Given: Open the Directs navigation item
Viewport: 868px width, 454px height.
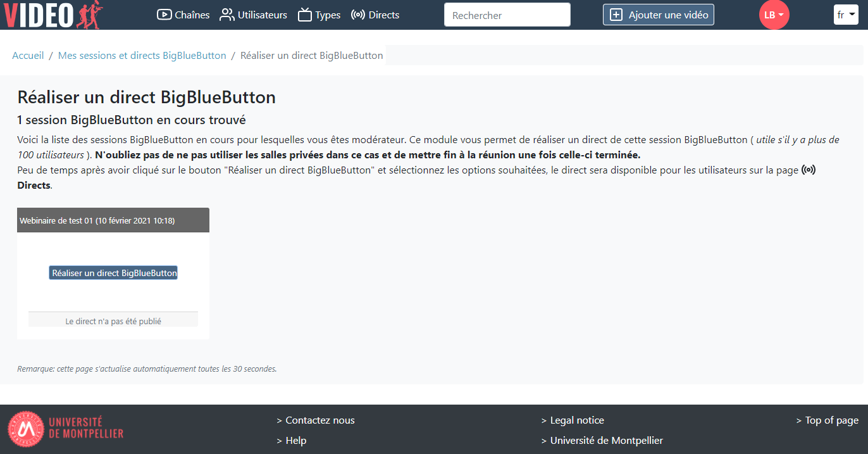Looking at the screenshot, I should (x=383, y=15).
